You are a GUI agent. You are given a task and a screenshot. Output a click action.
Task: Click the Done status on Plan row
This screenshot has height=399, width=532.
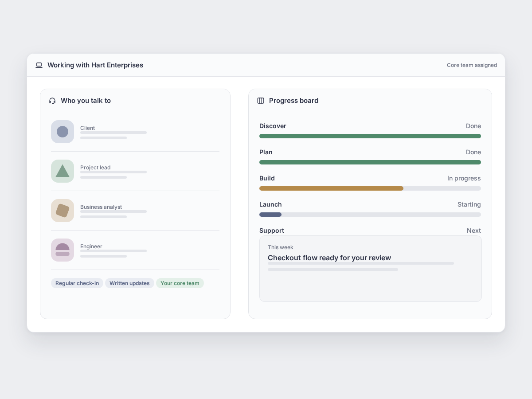tap(473, 152)
